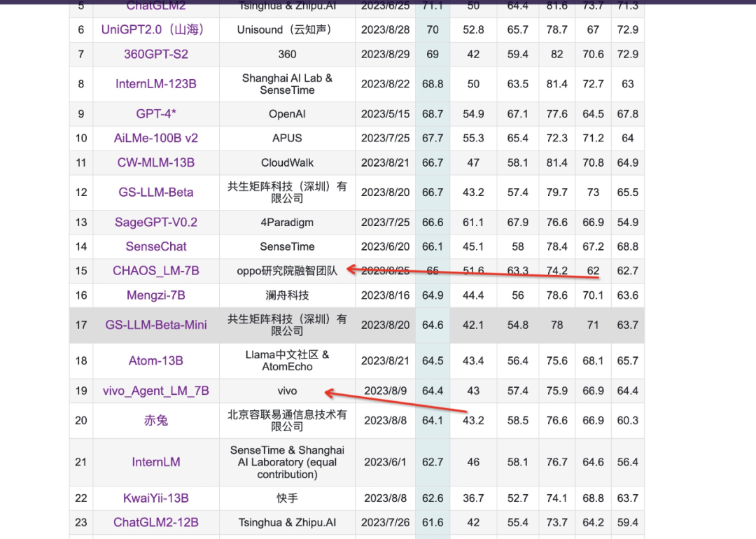Select the vivo creator cell

click(288, 391)
